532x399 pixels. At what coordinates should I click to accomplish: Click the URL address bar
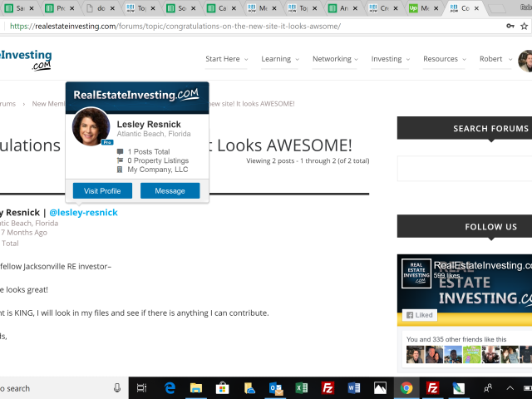point(249,26)
